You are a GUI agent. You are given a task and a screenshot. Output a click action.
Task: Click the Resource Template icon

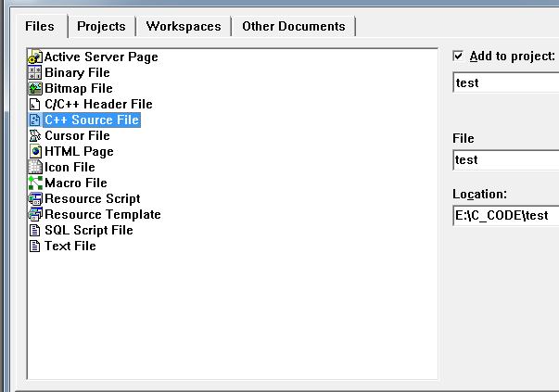point(36,215)
